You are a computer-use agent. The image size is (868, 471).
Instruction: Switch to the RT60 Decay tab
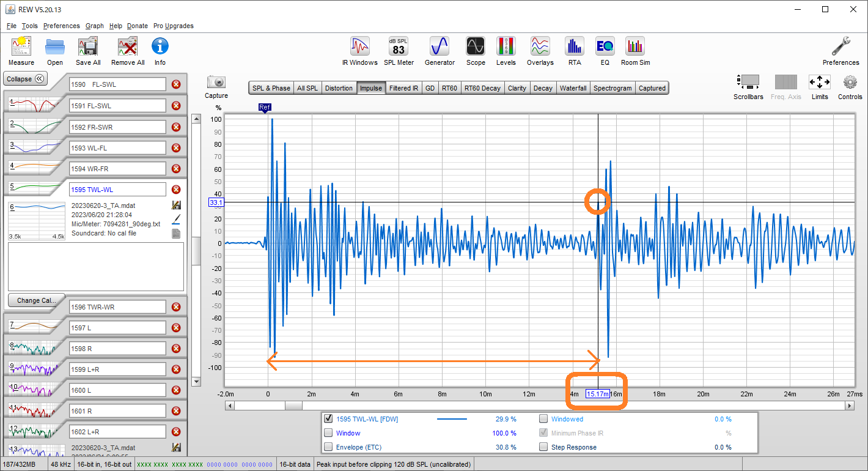(x=482, y=88)
